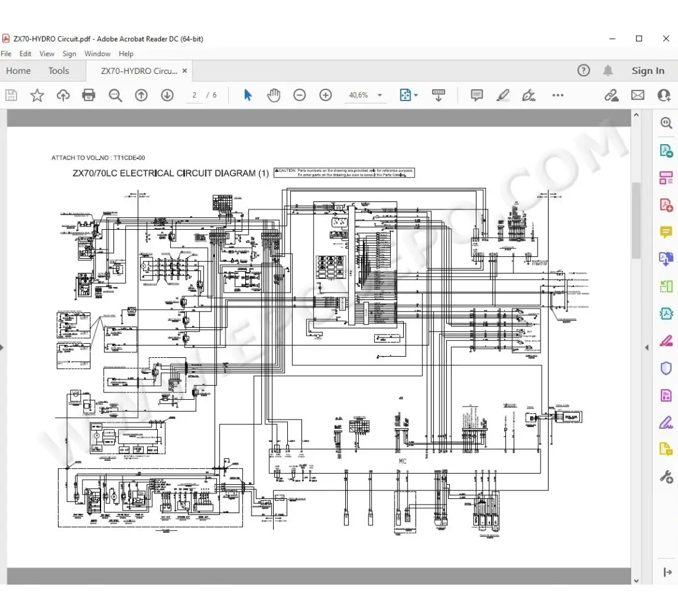Screen dimensions: 678x616
Task: Open the Help menu
Action: [126, 54]
